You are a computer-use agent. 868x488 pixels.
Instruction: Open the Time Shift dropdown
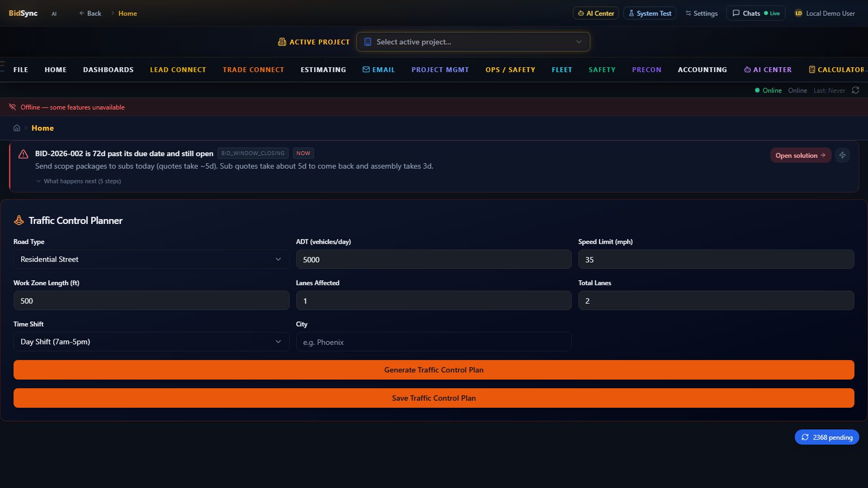tap(151, 342)
